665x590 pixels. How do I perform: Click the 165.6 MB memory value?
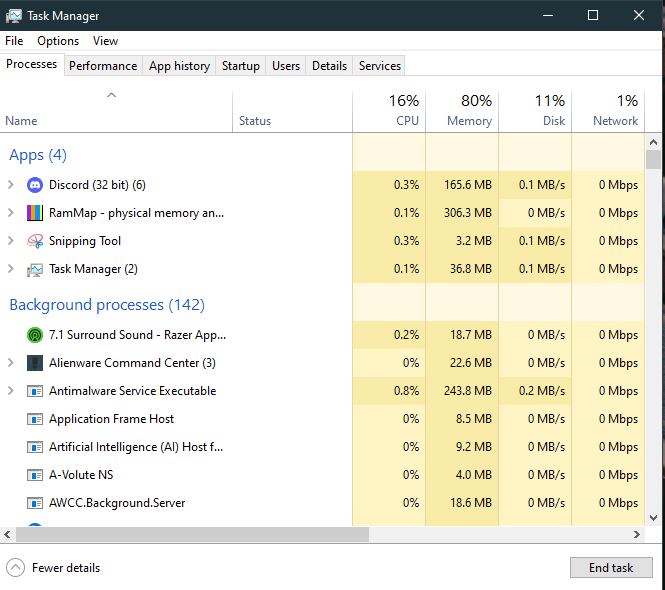[x=468, y=185]
